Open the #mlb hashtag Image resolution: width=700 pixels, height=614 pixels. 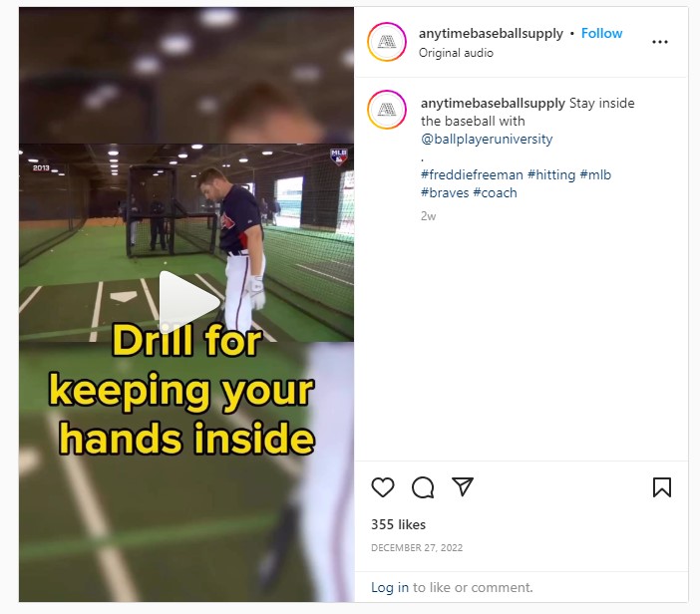pyautogui.click(x=595, y=174)
